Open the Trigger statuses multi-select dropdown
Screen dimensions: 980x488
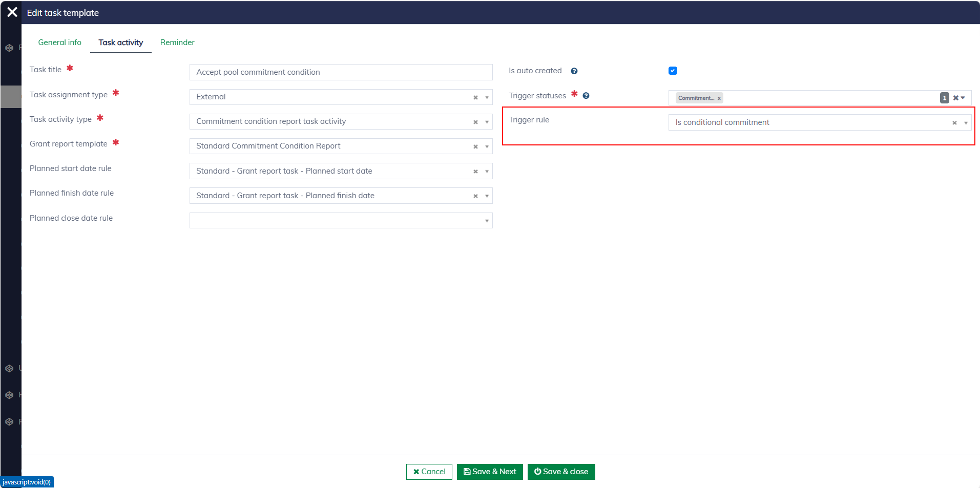pyautogui.click(x=963, y=98)
